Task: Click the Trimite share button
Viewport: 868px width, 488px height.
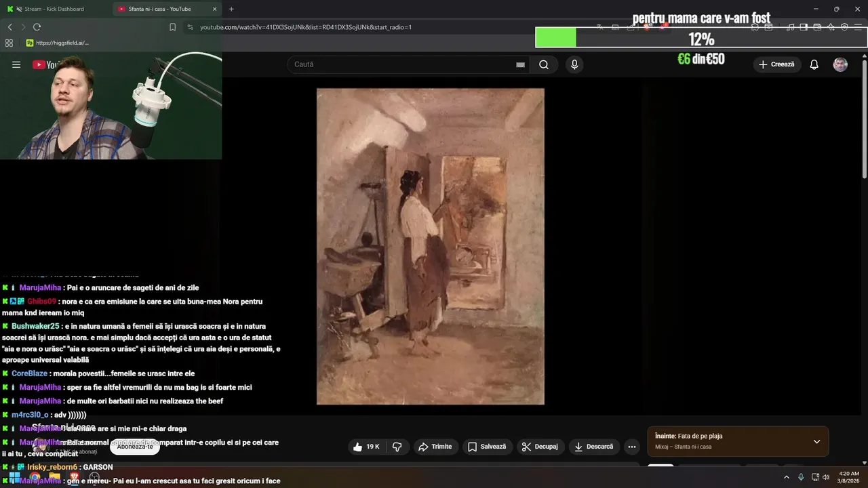Action: pos(435,447)
